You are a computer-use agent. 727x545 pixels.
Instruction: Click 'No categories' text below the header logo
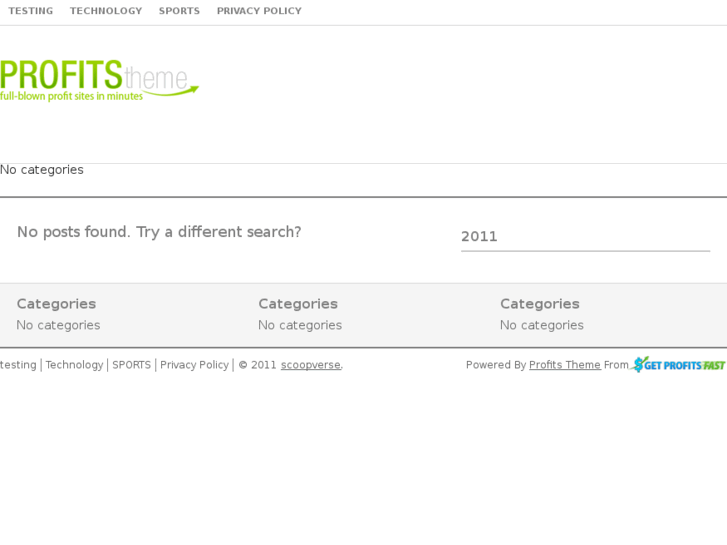click(42, 170)
